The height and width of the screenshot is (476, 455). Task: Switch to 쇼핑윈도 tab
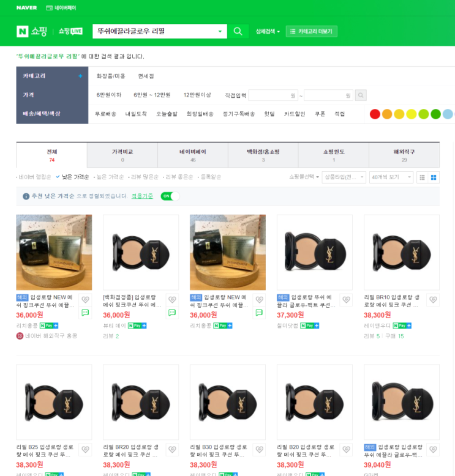pyautogui.click(x=334, y=155)
